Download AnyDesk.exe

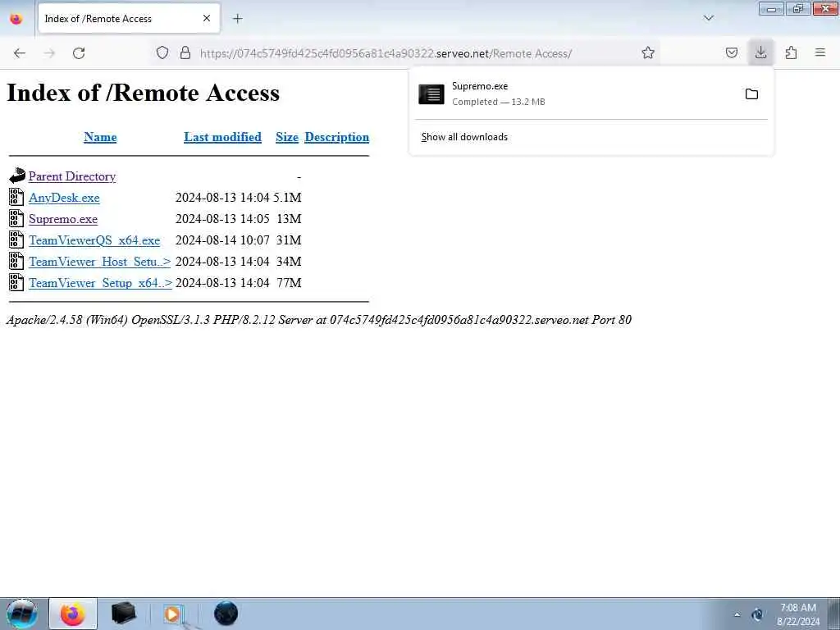point(64,198)
